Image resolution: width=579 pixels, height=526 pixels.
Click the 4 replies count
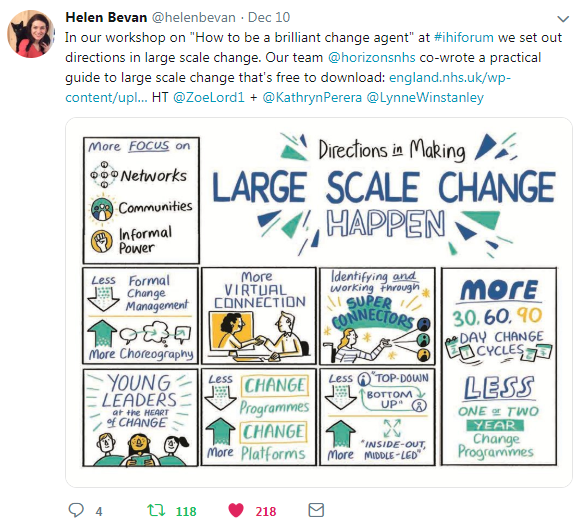tap(99, 512)
